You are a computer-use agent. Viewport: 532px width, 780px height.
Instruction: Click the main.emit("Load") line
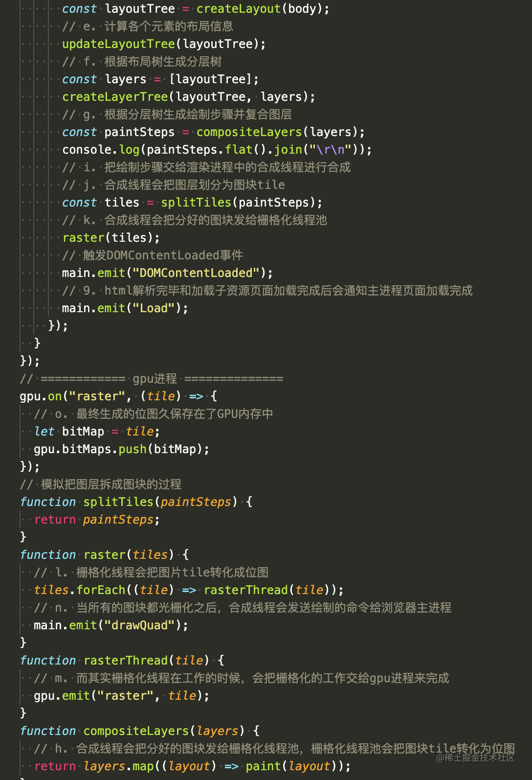[125, 308]
